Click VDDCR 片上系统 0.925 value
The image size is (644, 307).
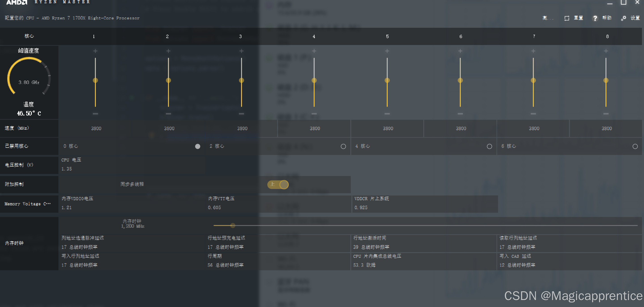coord(361,208)
